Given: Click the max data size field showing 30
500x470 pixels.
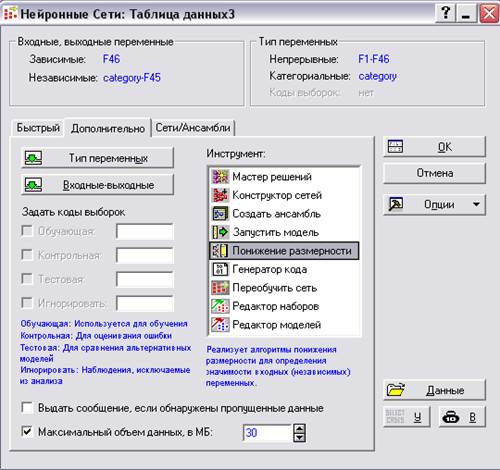Looking at the screenshot, I should [268, 433].
